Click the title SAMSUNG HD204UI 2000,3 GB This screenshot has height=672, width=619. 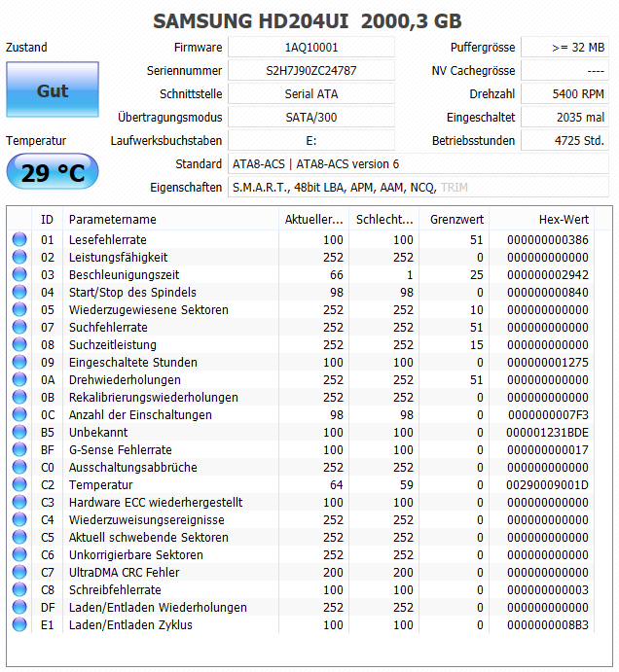click(308, 21)
